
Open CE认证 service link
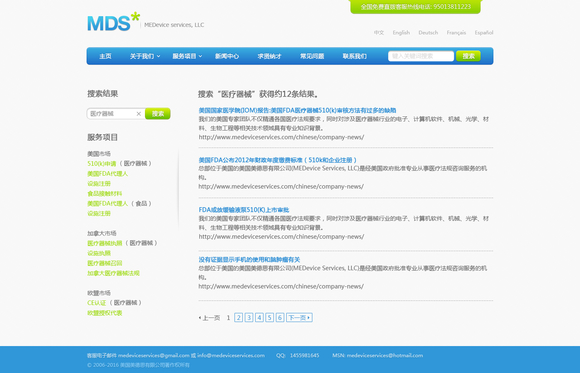tap(97, 303)
